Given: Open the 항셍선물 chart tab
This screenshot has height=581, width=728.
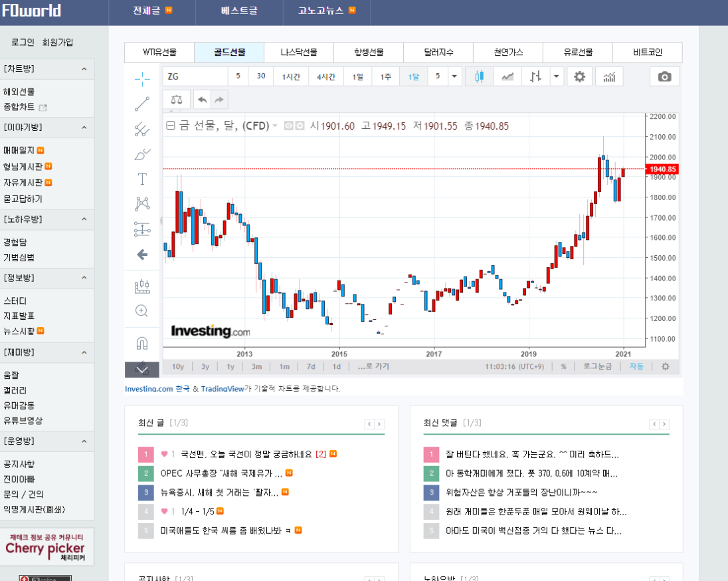Looking at the screenshot, I should (x=369, y=53).
